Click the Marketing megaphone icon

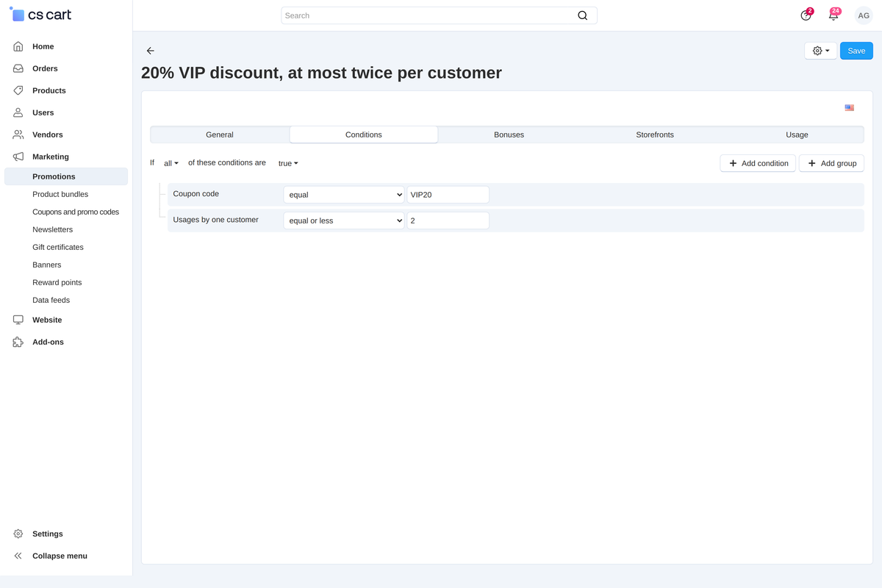pyautogui.click(x=18, y=157)
